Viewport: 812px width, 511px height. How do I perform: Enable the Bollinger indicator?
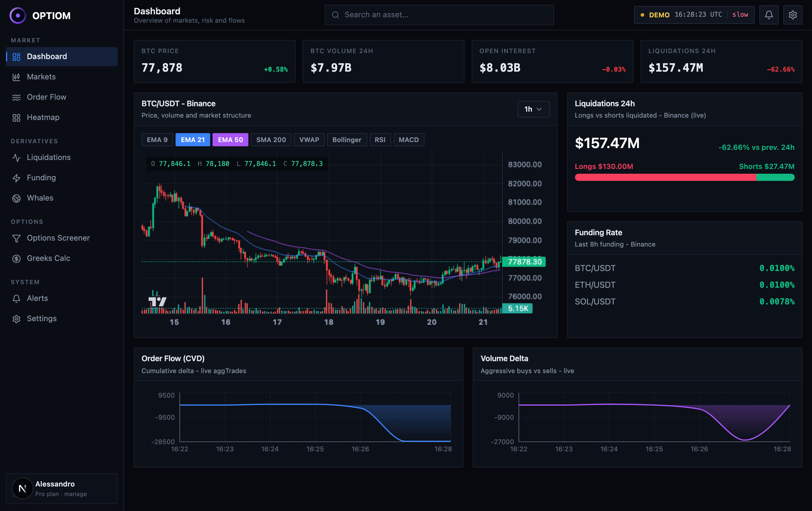(347, 140)
